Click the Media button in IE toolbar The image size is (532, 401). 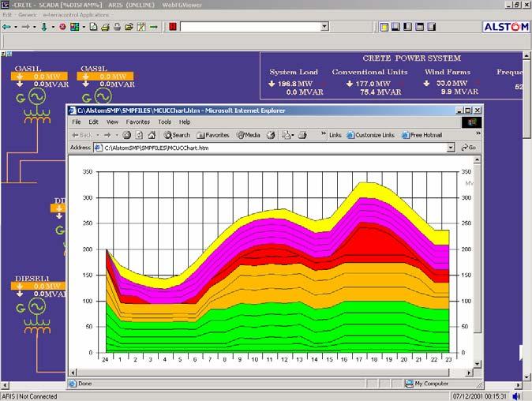(x=249, y=135)
